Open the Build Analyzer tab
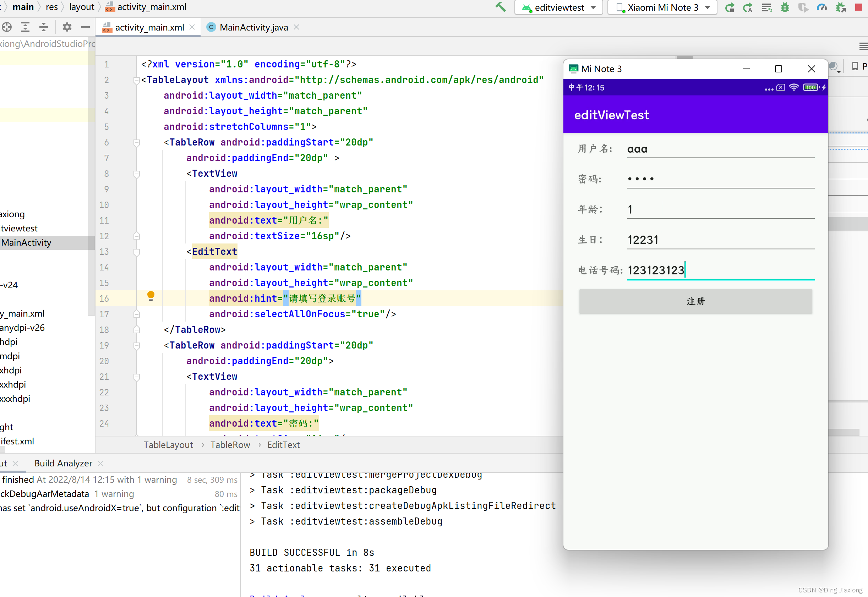This screenshot has height=597, width=868. click(x=63, y=463)
